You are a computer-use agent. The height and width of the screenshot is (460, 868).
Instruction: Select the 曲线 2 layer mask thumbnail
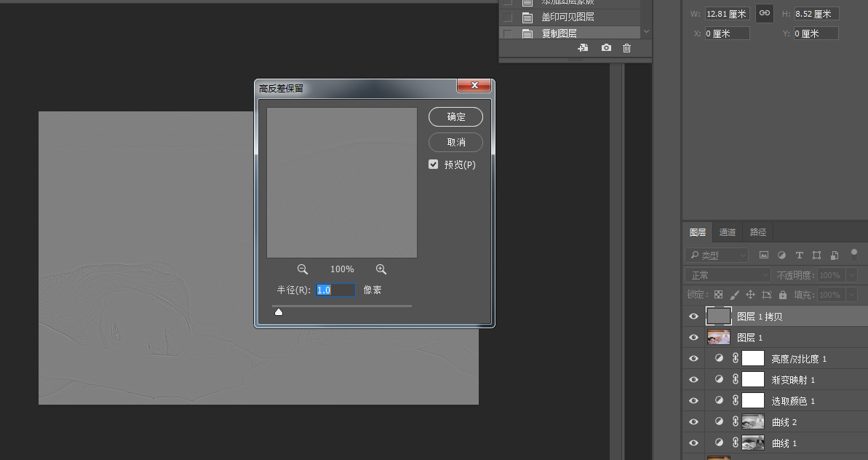(x=753, y=422)
